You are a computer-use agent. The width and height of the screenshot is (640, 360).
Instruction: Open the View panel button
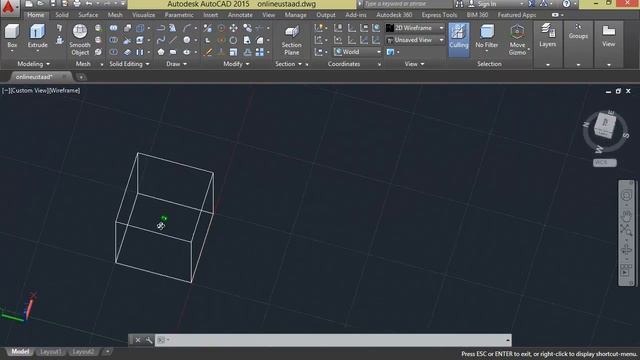click(608, 36)
